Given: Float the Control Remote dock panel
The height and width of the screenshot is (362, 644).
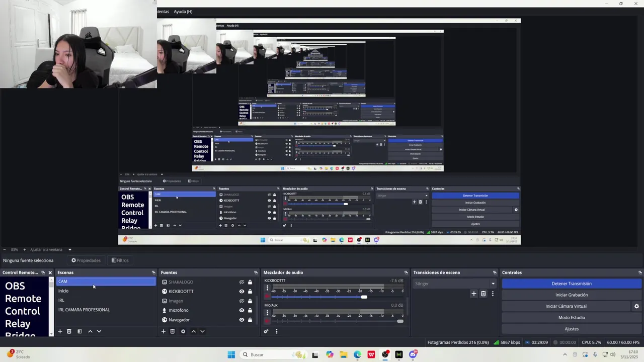Looking at the screenshot, I should pyautogui.click(x=43, y=273).
